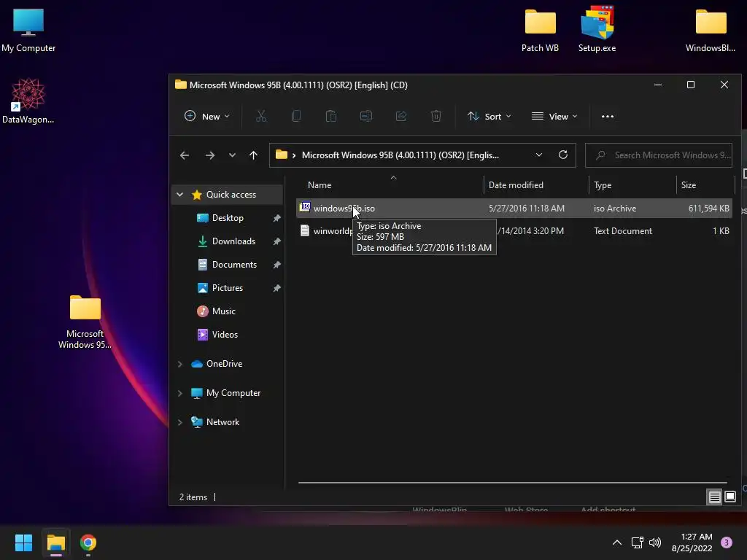Expand the Network tree node

point(179,422)
